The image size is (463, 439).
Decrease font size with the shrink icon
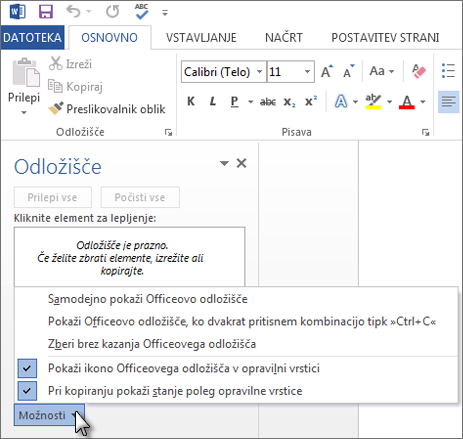(x=349, y=71)
